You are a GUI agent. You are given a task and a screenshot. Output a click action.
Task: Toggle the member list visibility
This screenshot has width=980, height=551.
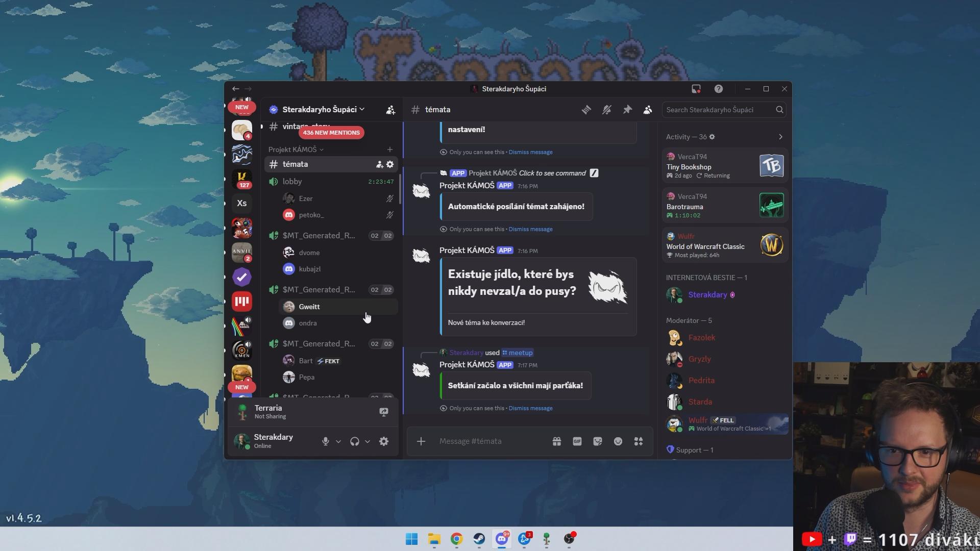(648, 110)
